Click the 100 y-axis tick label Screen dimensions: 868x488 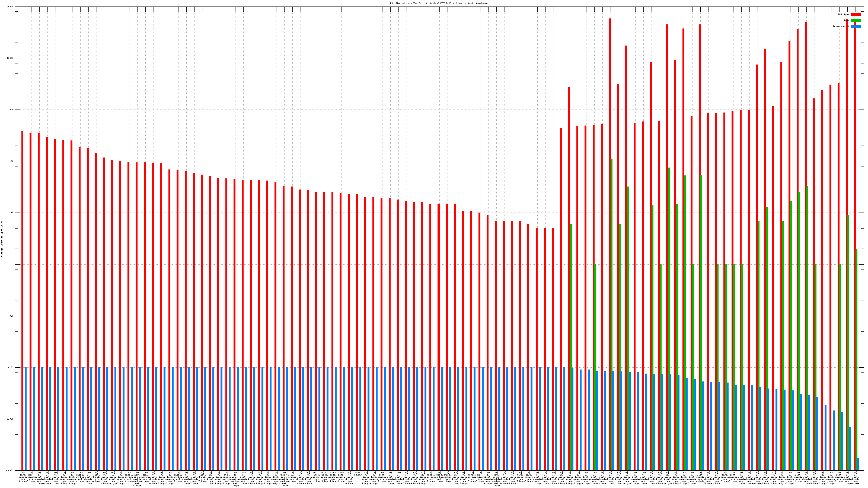point(11,161)
